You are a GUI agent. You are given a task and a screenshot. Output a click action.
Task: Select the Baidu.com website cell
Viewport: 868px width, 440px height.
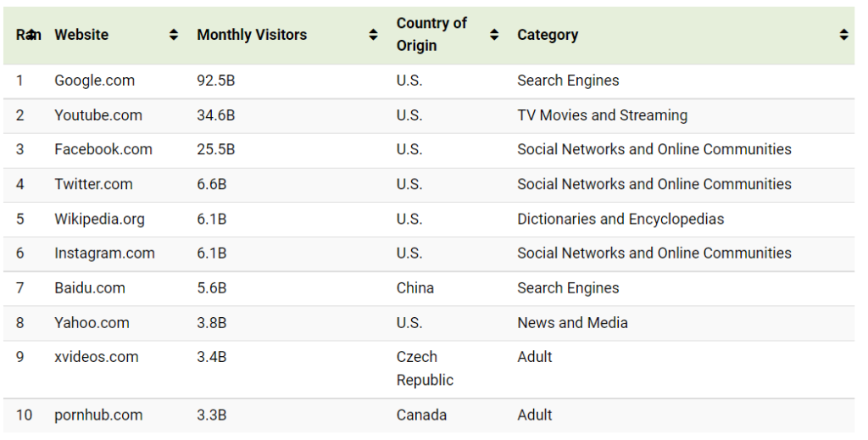pos(90,287)
